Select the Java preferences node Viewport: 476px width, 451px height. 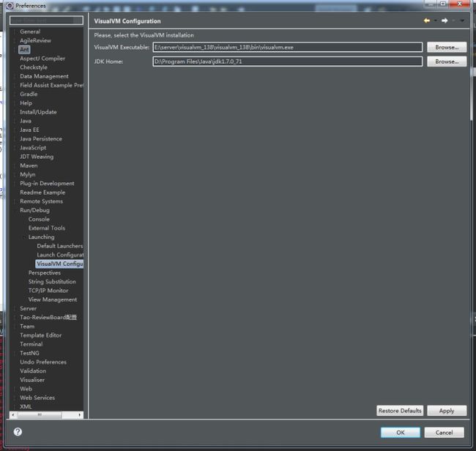click(26, 121)
